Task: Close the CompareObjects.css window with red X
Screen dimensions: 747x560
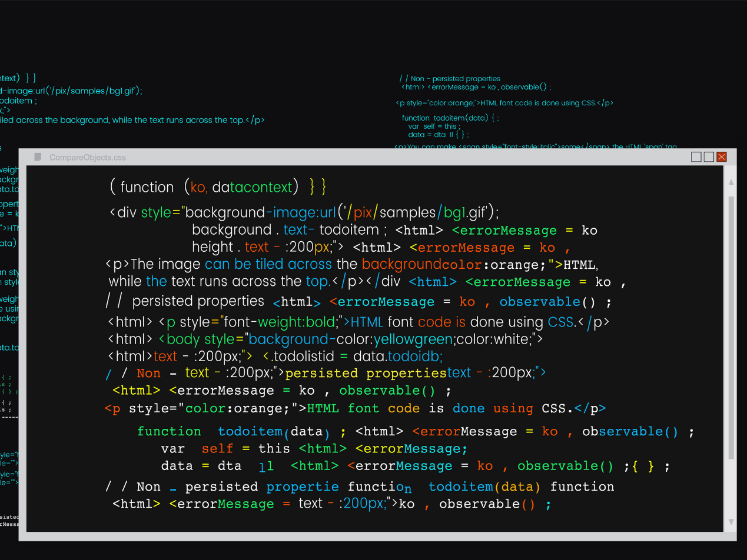Action: (x=721, y=157)
